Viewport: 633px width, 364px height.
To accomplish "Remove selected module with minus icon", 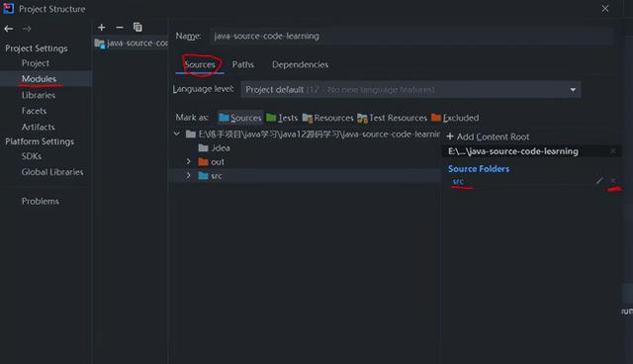I will (x=120, y=27).
